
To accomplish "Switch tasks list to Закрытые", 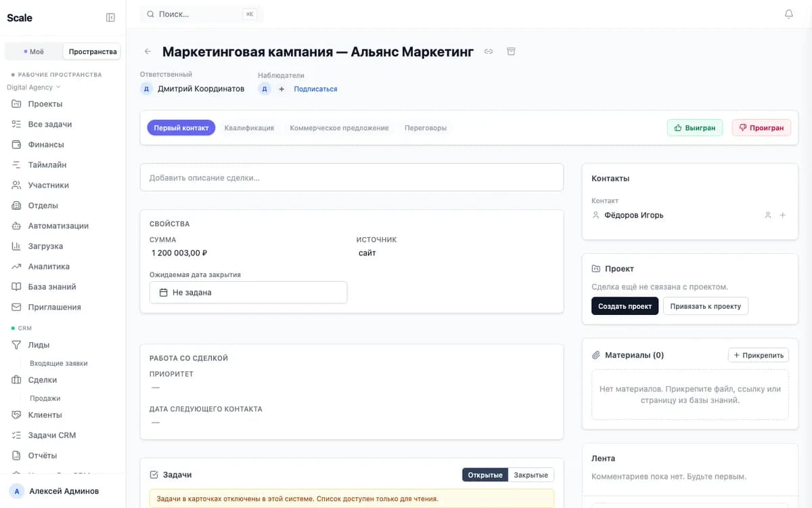I will point(531,475).
